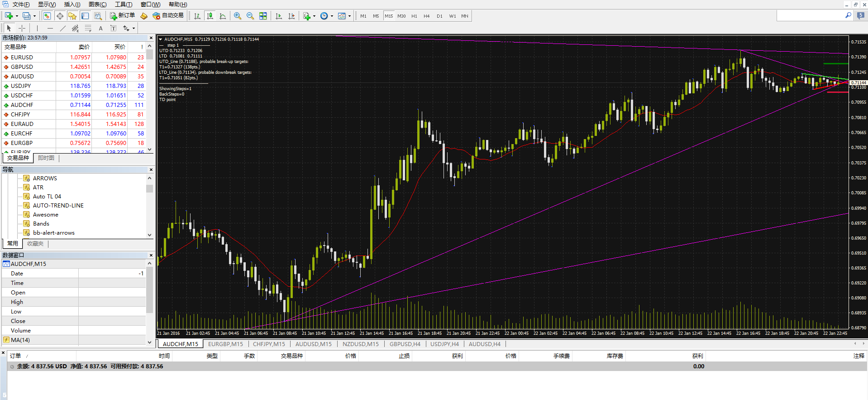Switch chart to candlestick display

210,16
